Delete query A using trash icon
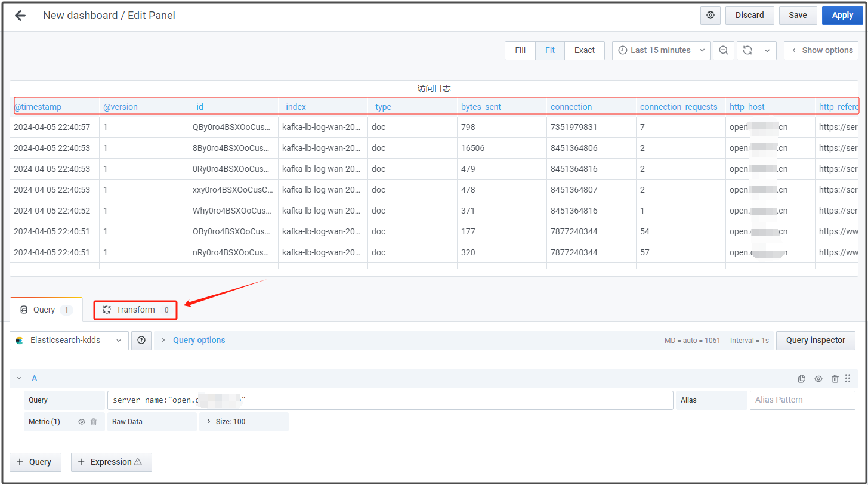Screen dimensions: 868x485 (x=835, y=379)
